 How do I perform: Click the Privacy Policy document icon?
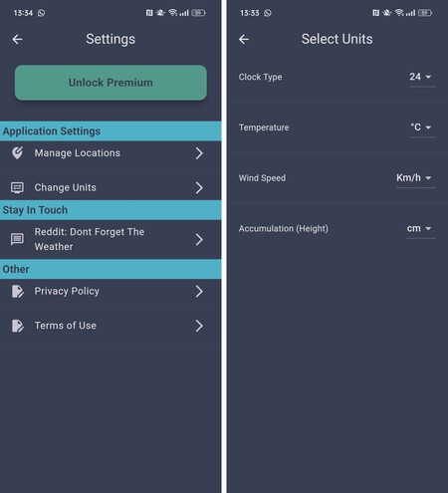pyautogui.click(x=18, y=291)
